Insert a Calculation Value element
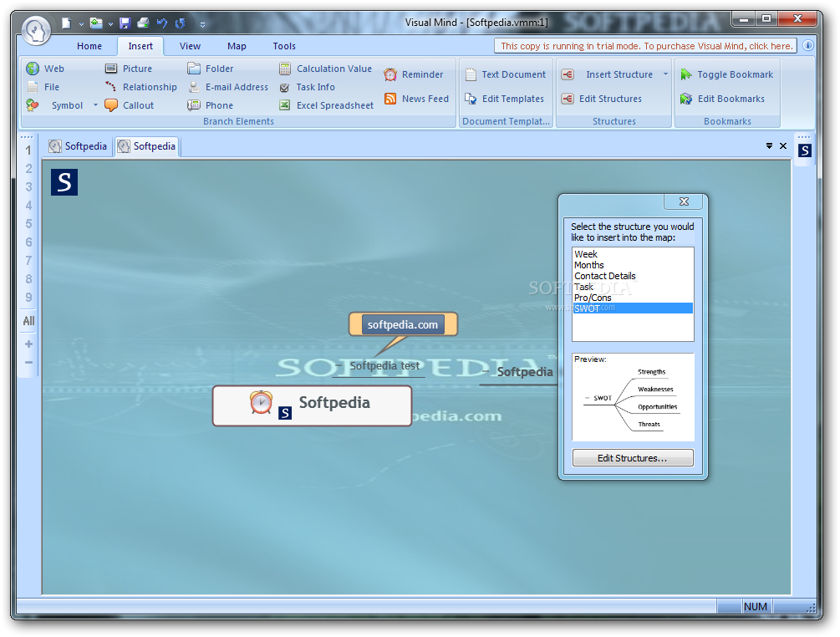The width and height of the screenshot is (840, 637). tap(325, 69)
